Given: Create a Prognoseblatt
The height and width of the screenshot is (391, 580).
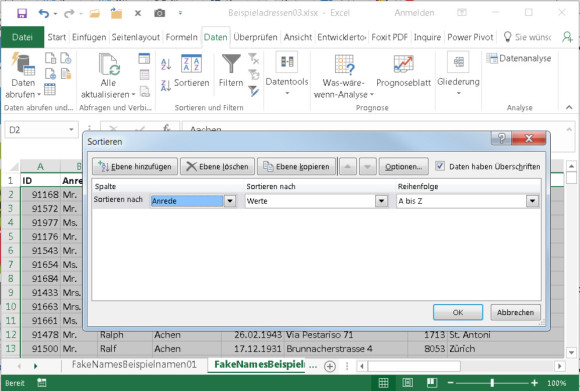Looking at the screenshot, I should click(403, 71).
